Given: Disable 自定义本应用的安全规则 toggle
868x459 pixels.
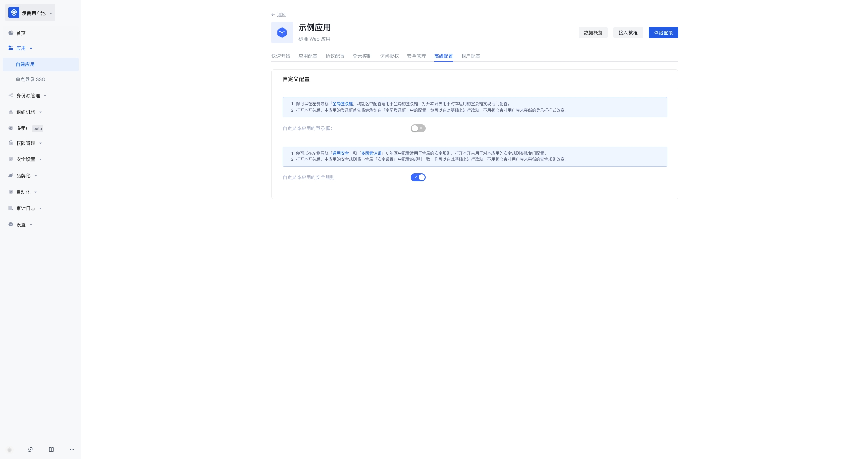Looking at the screenshot, I should click(418, 177).
